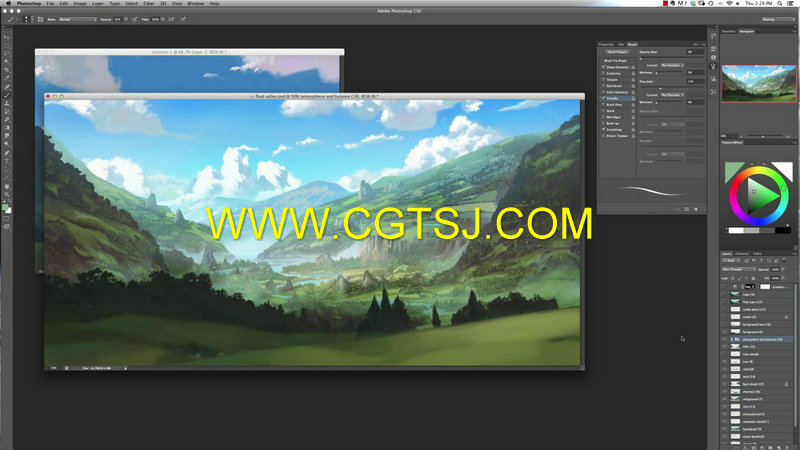800x450 pixels.
Task: Open Flow slider dropdown in options bar
Action: click(163, 19)
